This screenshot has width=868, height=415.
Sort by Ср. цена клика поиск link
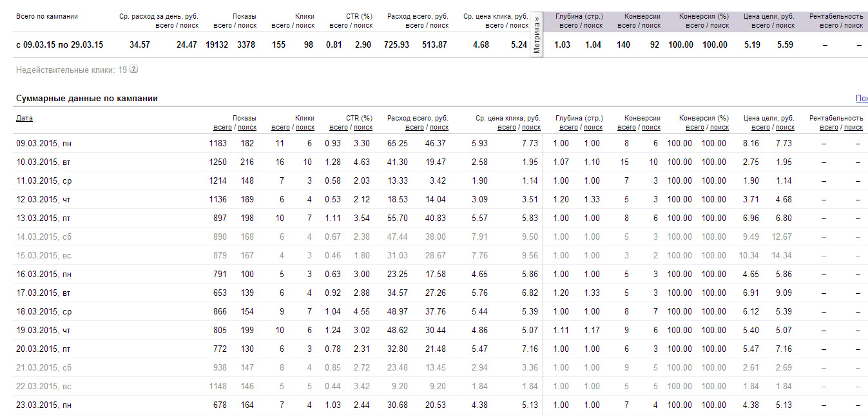click(x=529, y=128)
